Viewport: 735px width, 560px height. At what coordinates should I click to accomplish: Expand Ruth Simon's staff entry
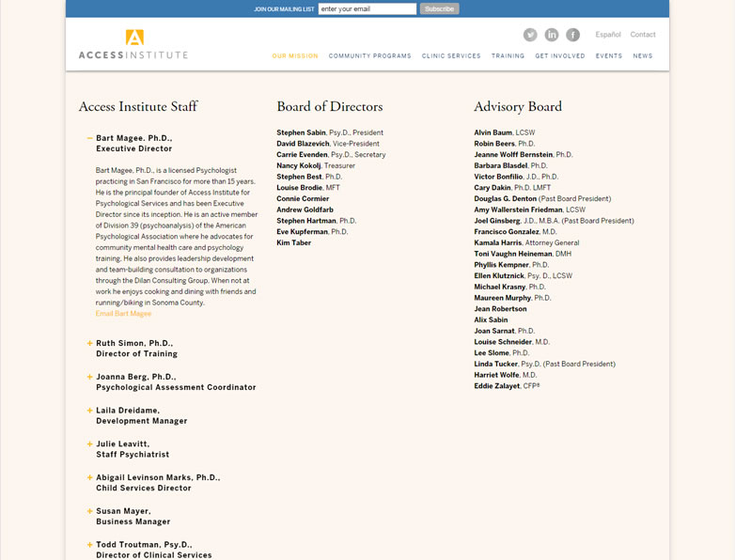point(90,343)
